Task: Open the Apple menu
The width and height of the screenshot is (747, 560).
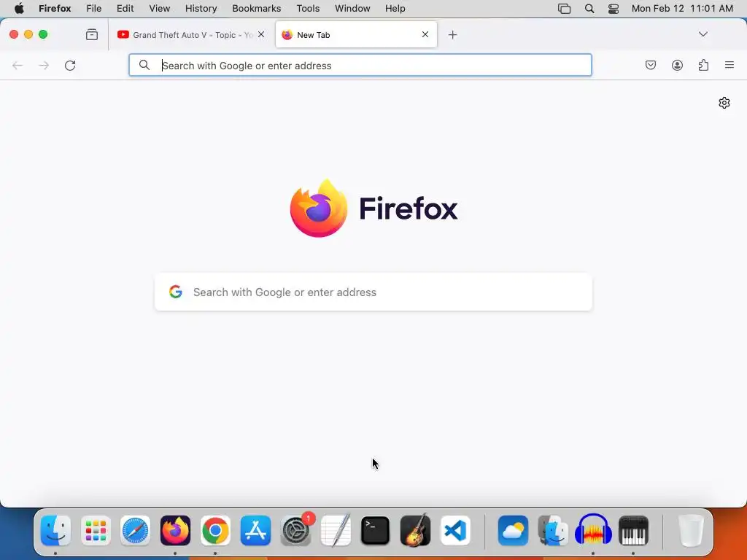Action: pos(19,9)
